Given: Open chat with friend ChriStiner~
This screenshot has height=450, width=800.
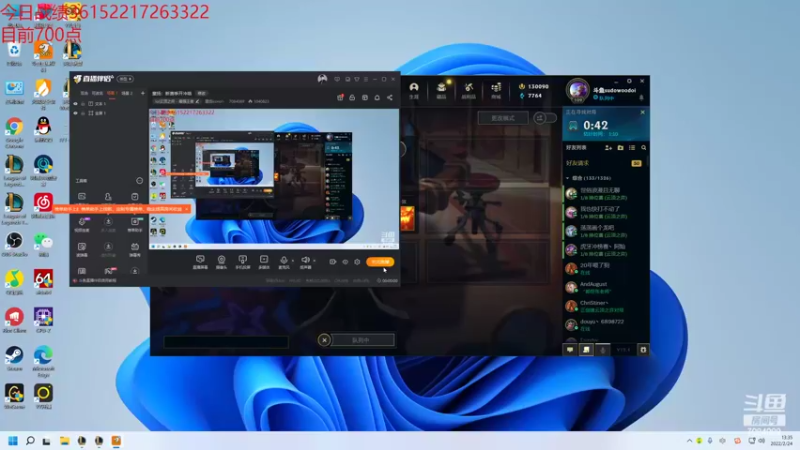Looking at the screenshot, I should [606, 306].
